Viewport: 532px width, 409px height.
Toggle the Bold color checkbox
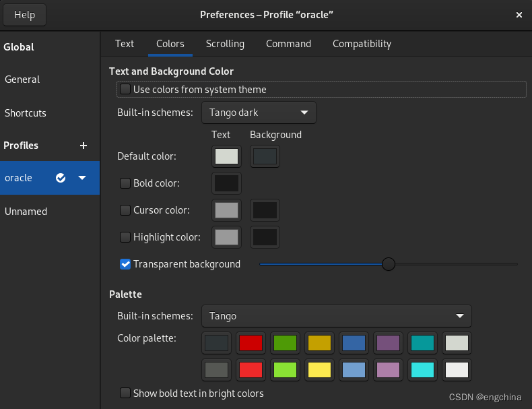click(125, 183)
